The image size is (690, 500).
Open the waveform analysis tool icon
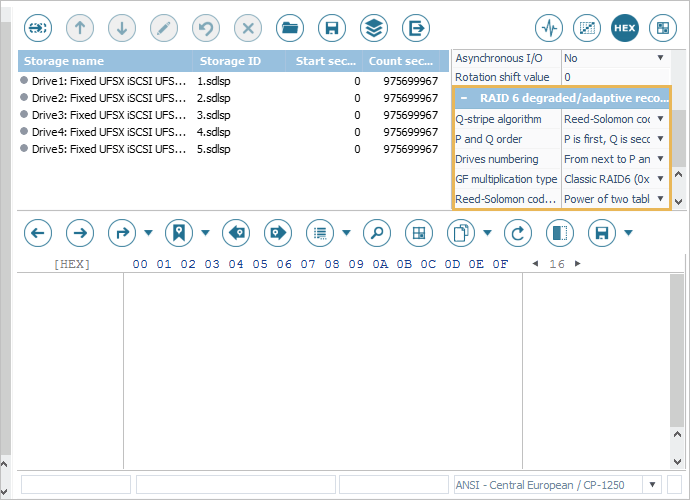coord(548,27)
